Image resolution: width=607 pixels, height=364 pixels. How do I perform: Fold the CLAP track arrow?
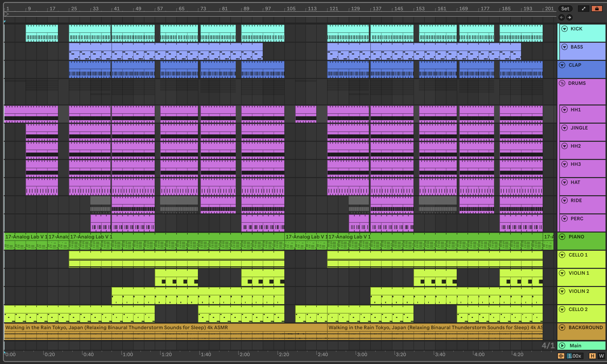pyautogui.click(x=562, y=65)
